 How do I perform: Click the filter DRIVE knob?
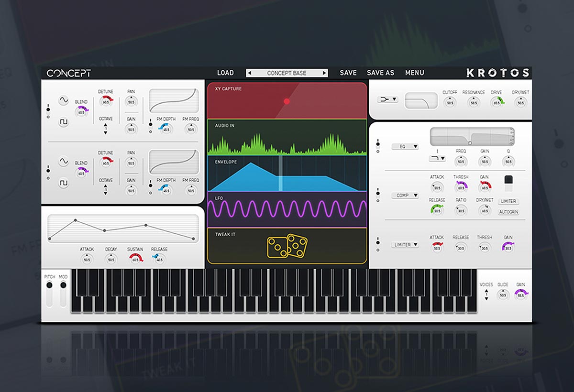click(497, 102)
